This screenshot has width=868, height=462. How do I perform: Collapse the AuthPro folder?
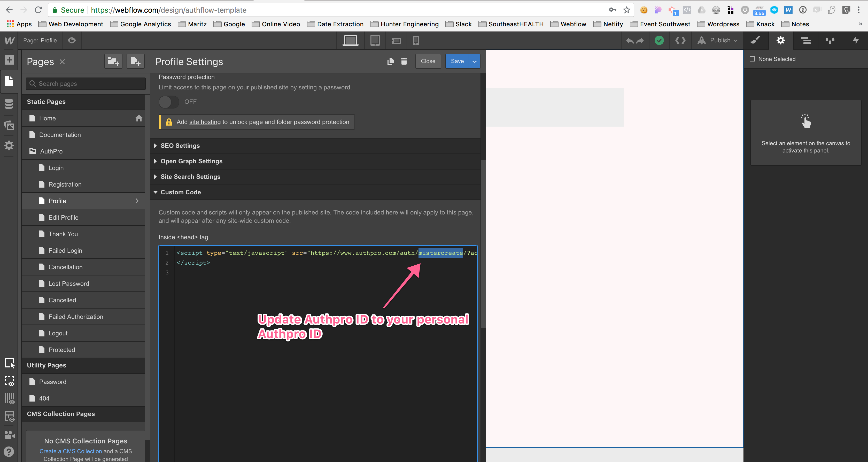83,151
